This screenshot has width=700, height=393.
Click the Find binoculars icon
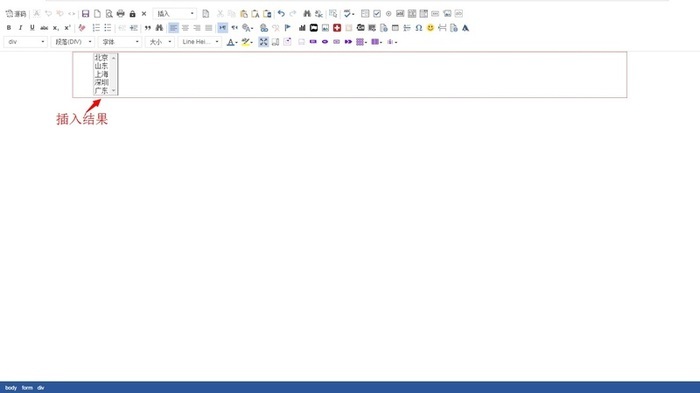[307, 14]
